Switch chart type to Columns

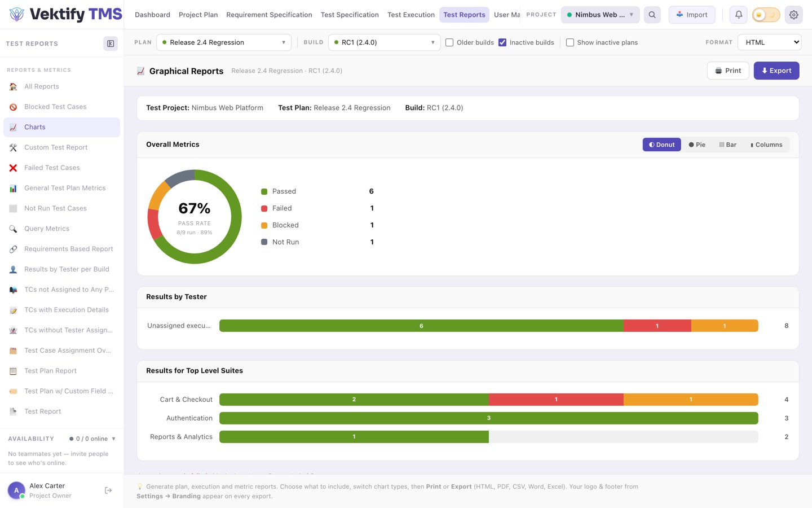[766, 144]
